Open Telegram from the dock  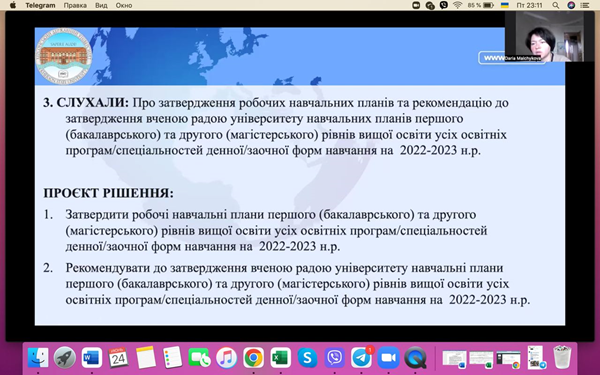pyautogui.click(x=361, y=358)
